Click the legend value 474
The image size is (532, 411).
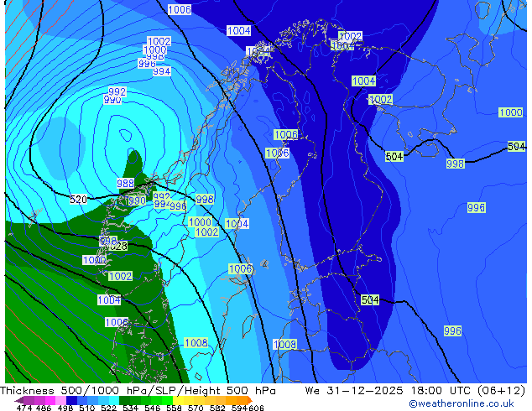[x=24, y=408]
